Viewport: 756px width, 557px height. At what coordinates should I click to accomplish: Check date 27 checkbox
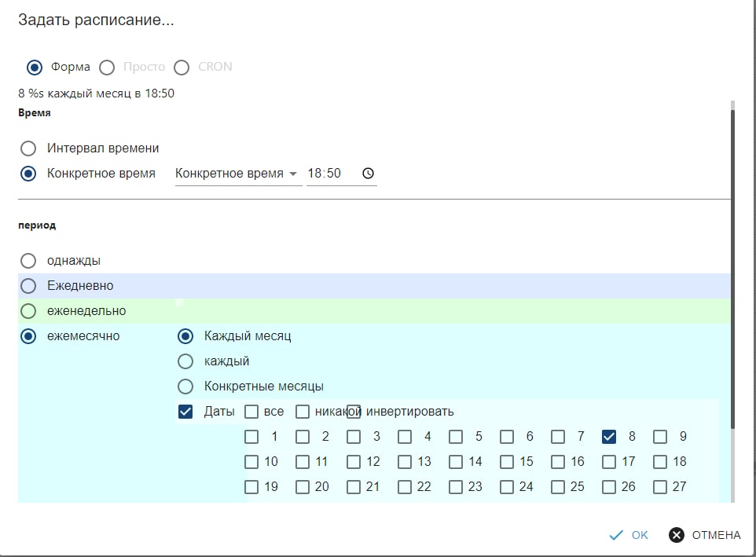click(660, 486)
